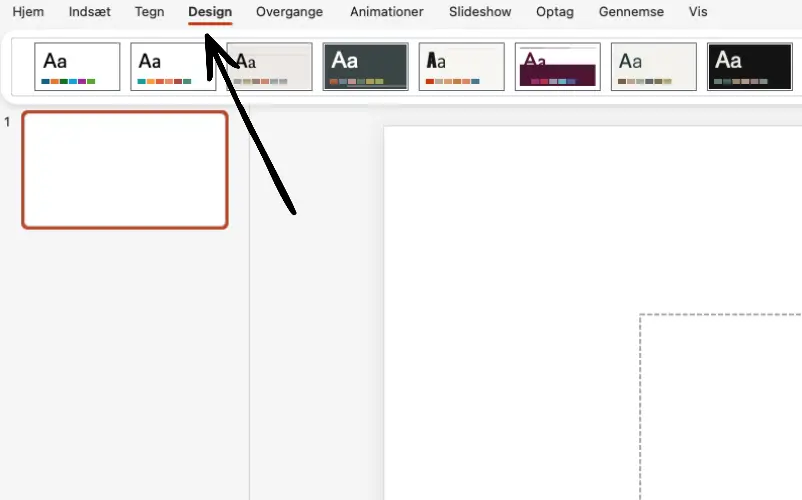Click the dashed placeholder on the slide
The image size is (802, 500).
click(x=721, y=407)
